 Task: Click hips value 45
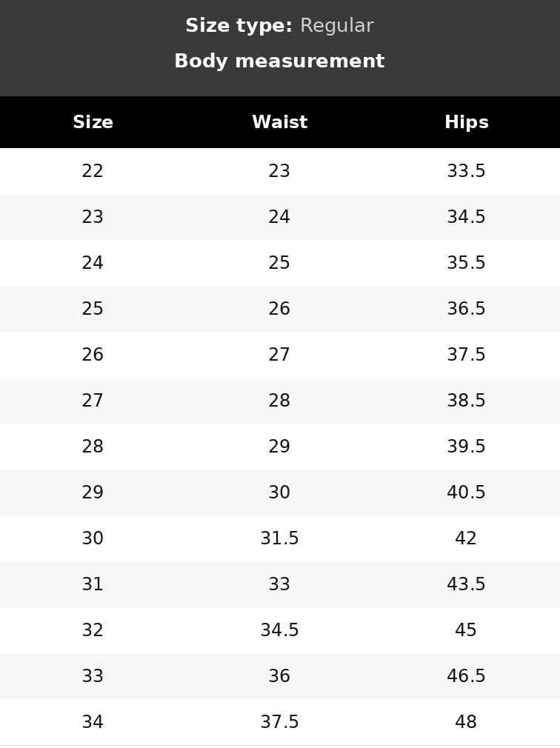465,630
